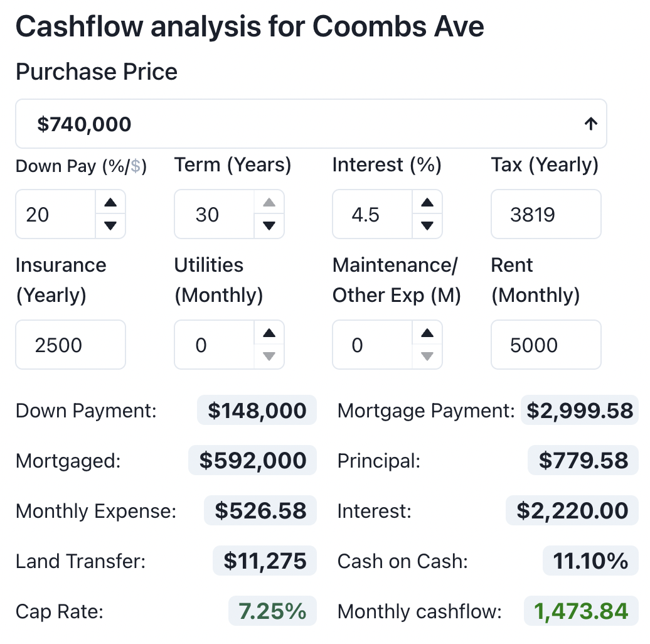Click the Insurance (Yearly) input field

70,345
